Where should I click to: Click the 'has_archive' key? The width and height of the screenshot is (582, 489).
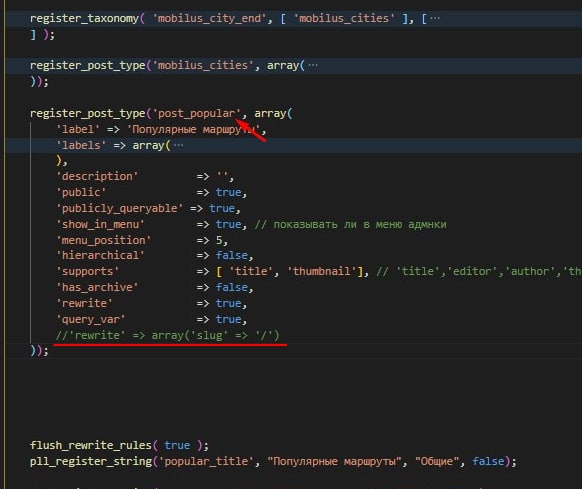pos(97,287)
